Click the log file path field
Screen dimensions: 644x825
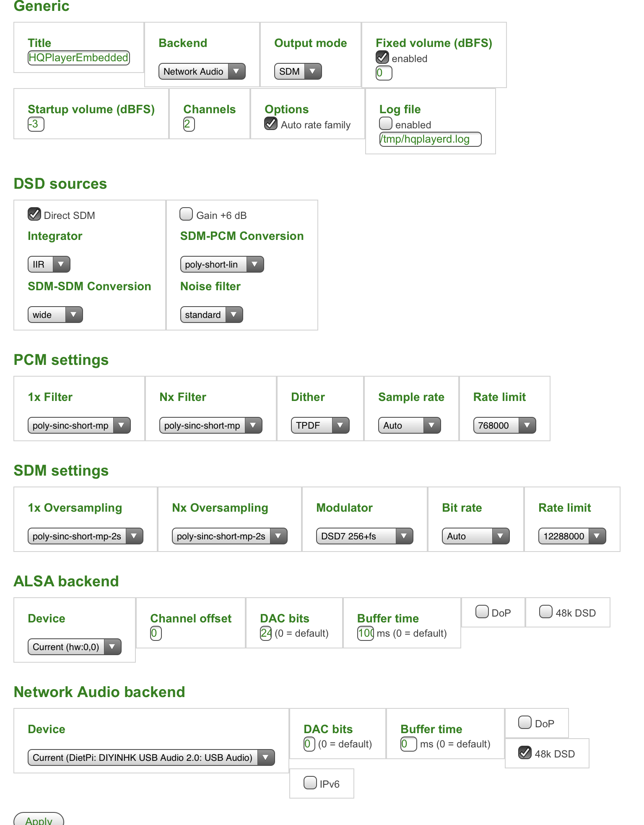[x=430, y=139]
